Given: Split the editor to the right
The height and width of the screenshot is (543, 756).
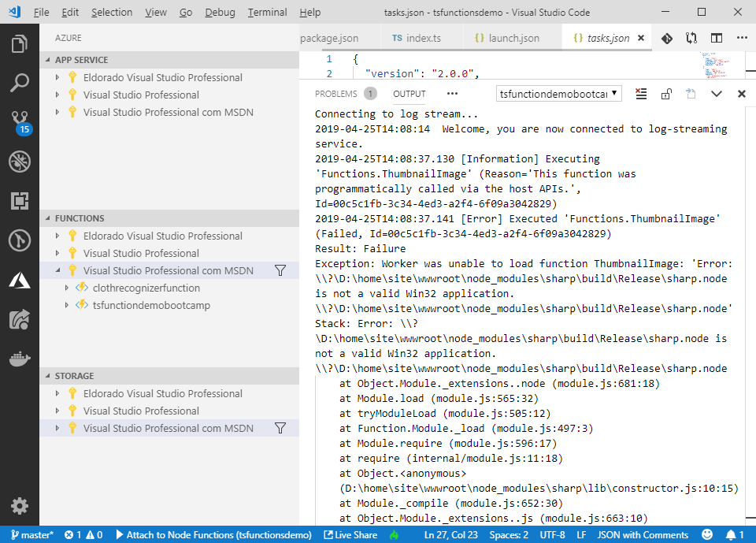Looking at the screenshot, I should [x=717, y=38].
